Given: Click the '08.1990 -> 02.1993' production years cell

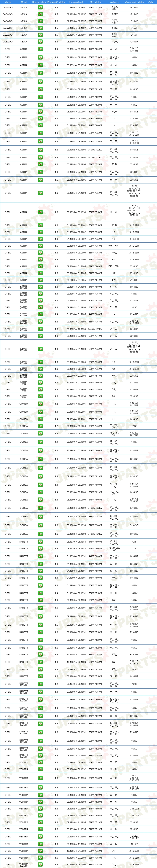Looking at the screenshot, I should [x=76, y=600].
